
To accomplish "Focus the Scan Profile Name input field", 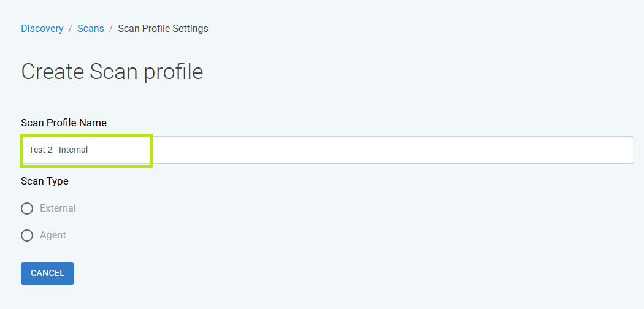I will coord(328,150).
